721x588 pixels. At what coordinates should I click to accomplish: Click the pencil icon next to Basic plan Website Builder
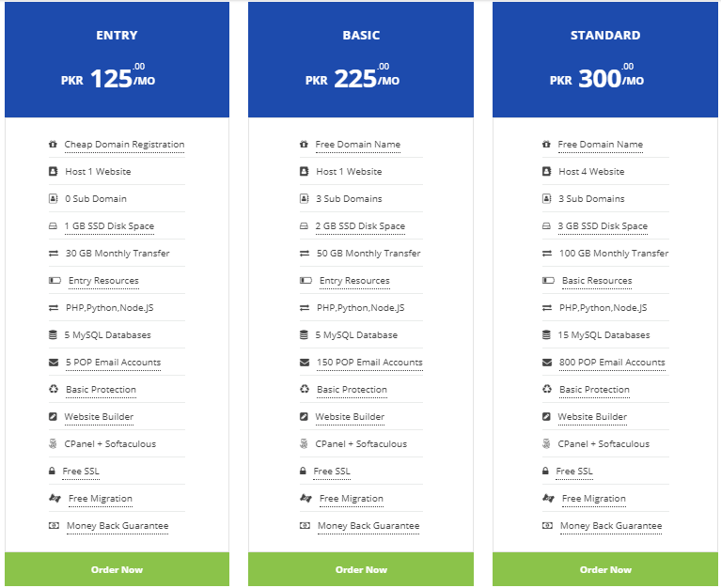304,417
